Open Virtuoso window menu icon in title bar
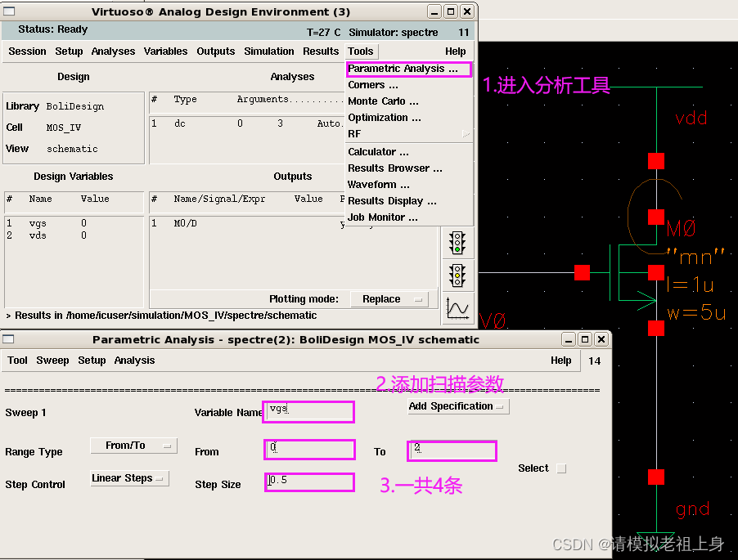This screenshot has width=738, height=560. [x=9, y=11]
